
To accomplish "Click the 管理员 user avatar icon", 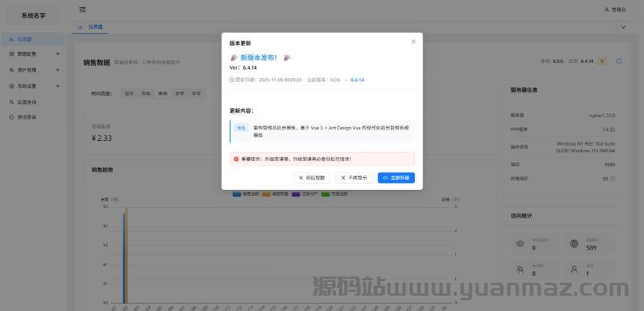I will pyautogui.click(x=607, y=9).
